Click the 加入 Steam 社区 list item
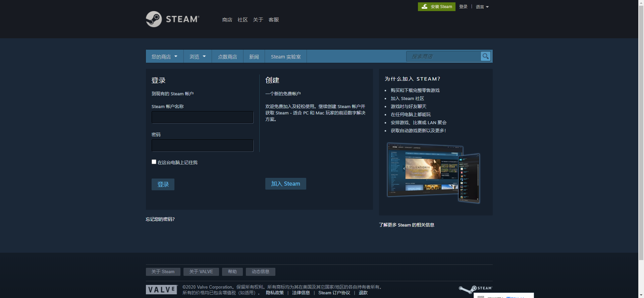Screen dimensions: 644x298 point(408,98)
